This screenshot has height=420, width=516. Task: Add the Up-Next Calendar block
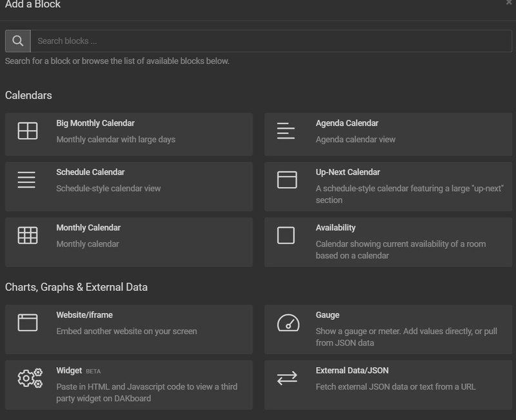pos(388,186)
